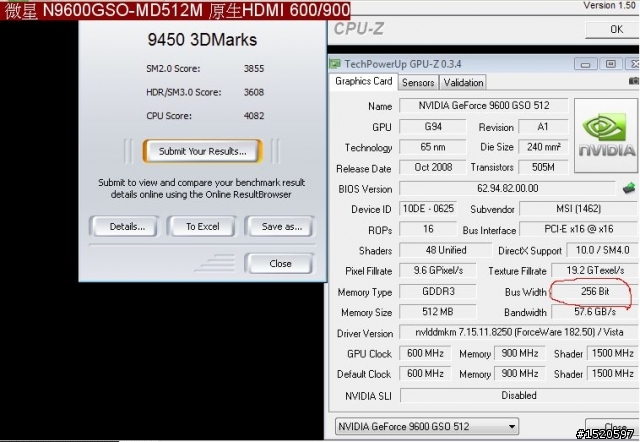Click the GPU Clock value 600 MHz
This screenshot has height=442, width=640.
[425, 353]
